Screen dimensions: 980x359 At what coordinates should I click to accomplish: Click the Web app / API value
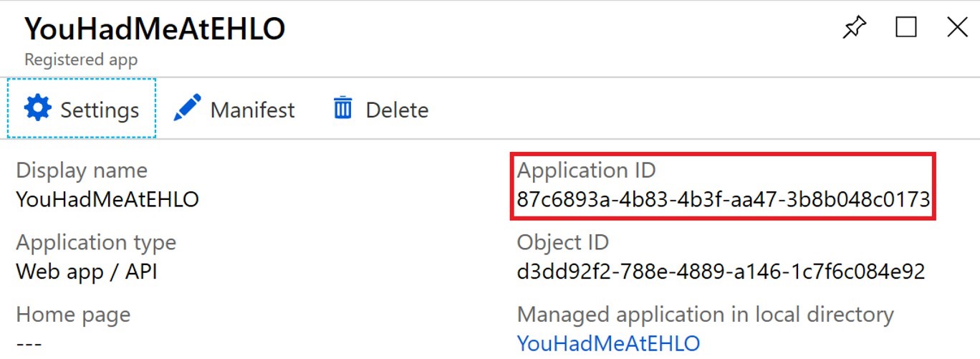point(87,272)
